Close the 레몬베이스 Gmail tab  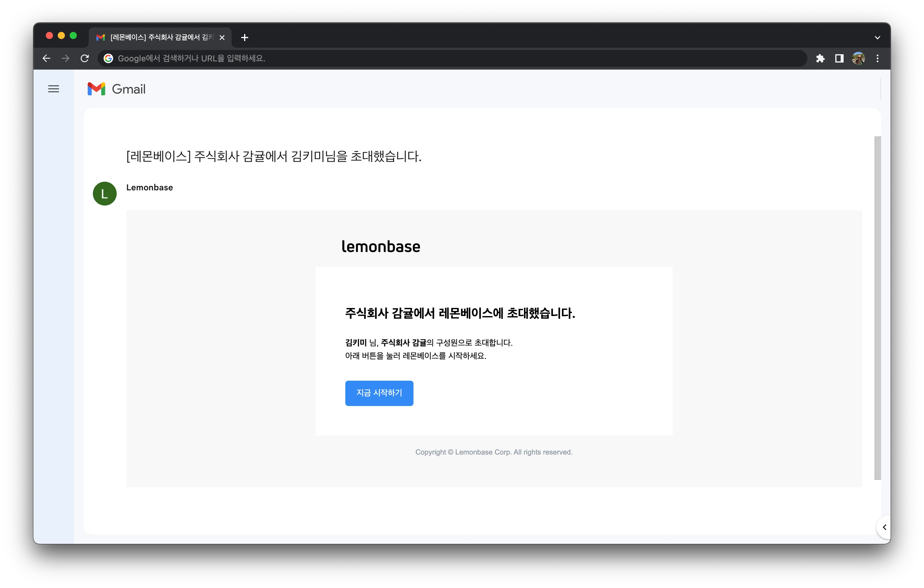pyautogui.click(x=222, y=37)
